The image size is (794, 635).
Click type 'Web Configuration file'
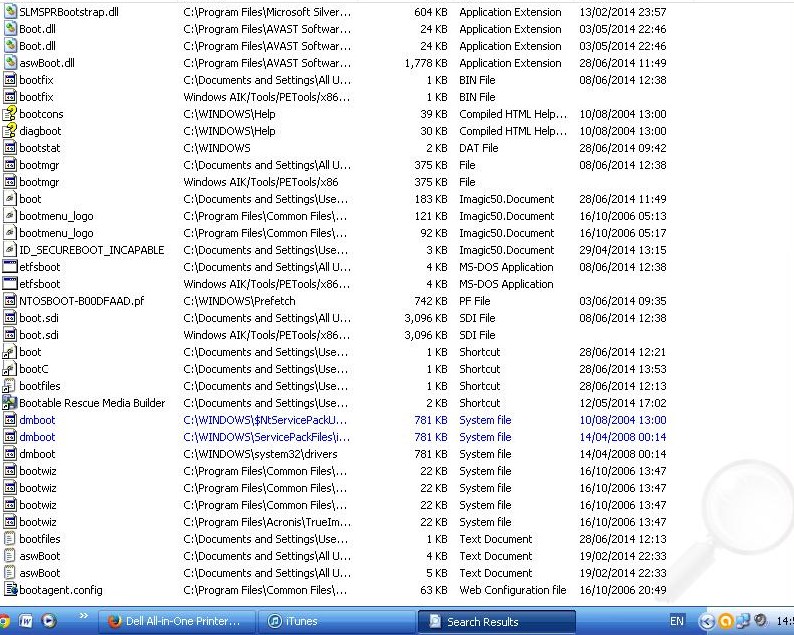[x=512, y=590]
